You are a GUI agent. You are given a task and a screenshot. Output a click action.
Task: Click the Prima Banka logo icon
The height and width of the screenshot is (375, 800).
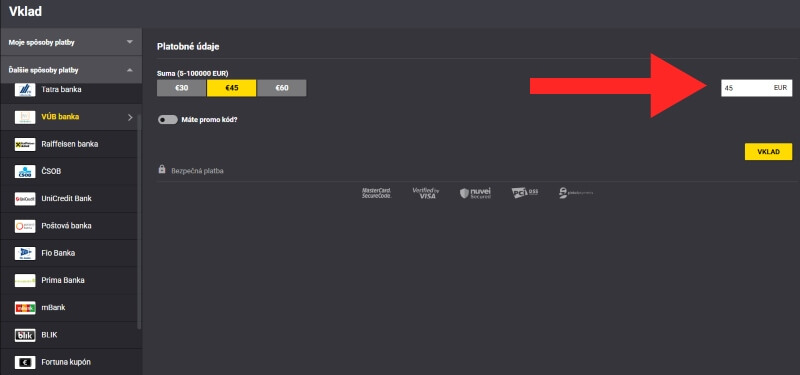click(25, 281)
